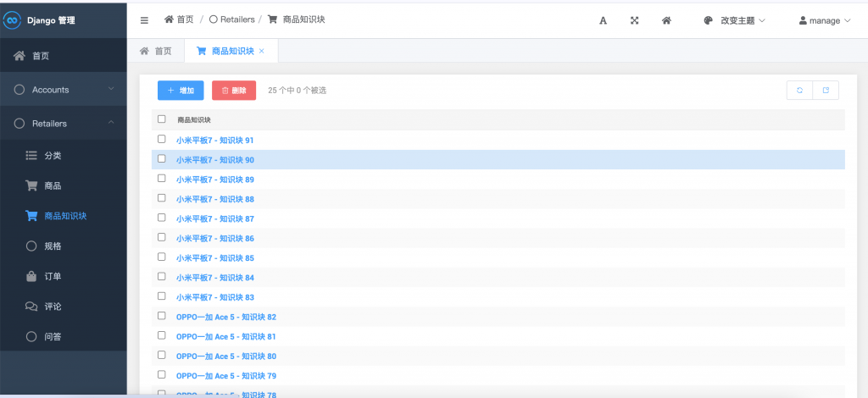Click the palette icon beside 改变主题

708,20
